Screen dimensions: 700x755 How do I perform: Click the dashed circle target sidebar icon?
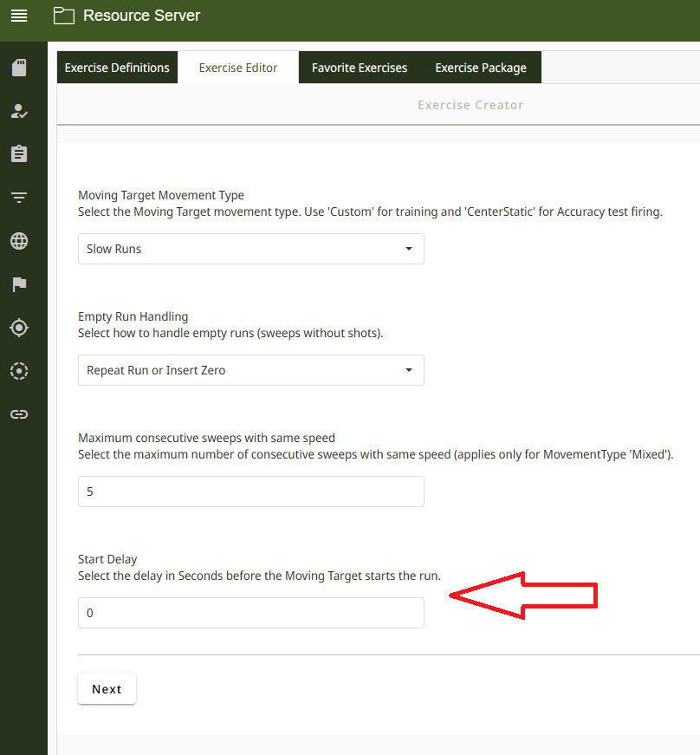coord(19,371)
